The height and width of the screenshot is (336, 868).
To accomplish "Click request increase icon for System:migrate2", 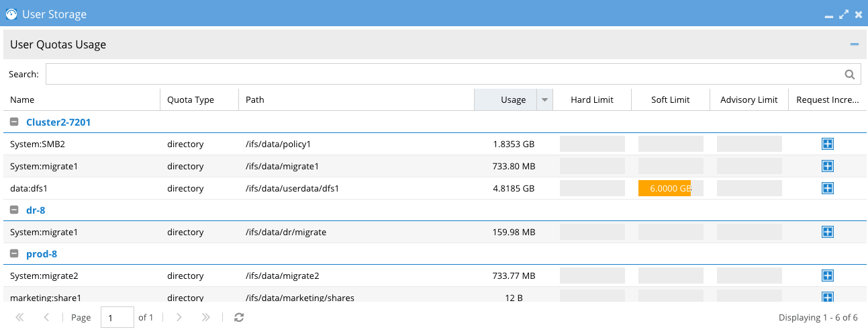I will pyautogui.click(x=828, y=276).
